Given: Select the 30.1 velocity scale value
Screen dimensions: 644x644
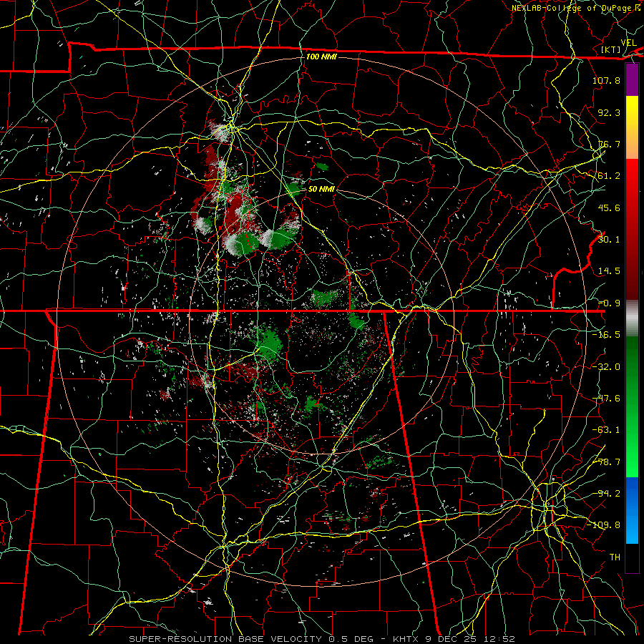Looking at the screenshot, I should point(609,240).
